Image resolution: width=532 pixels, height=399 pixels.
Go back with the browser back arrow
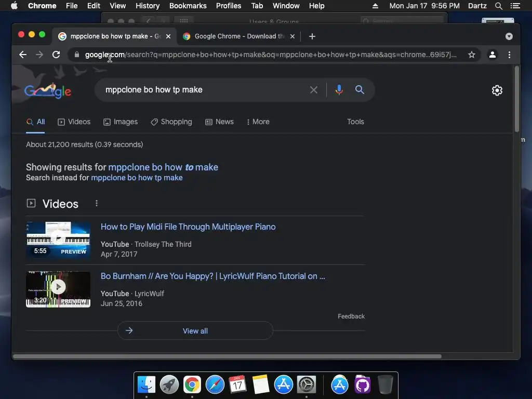[23, 55]
